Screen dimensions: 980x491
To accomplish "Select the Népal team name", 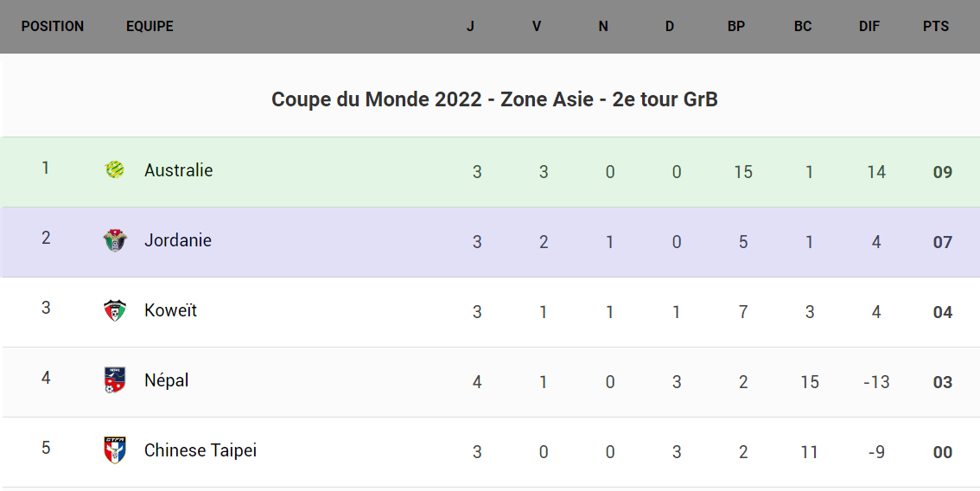I will 166,380.
